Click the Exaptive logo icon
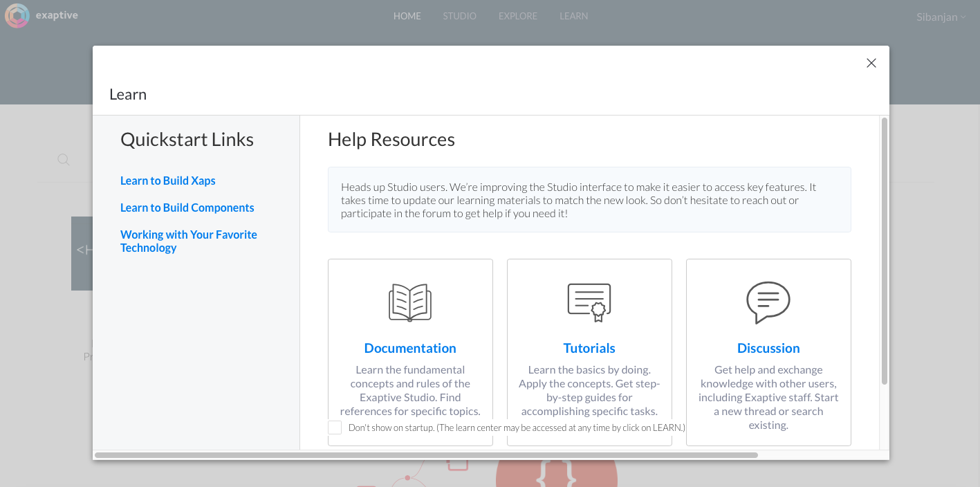 [x=17, y=15]
